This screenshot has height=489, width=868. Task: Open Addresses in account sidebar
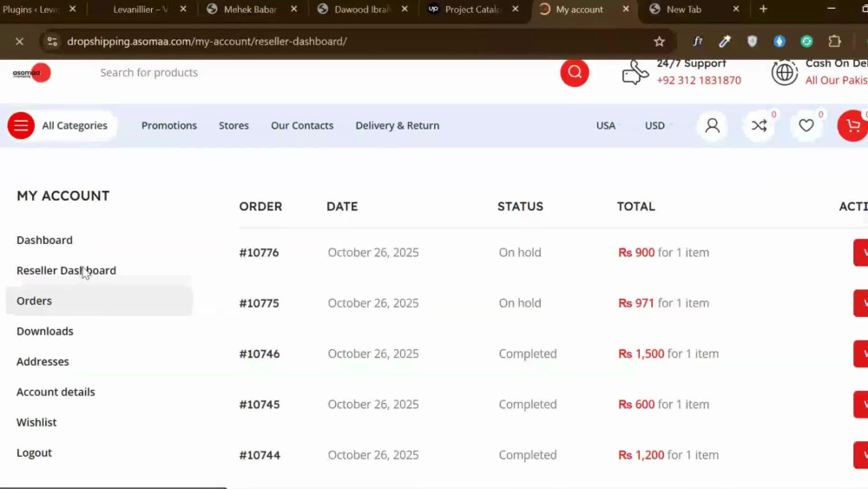point(43,361)
